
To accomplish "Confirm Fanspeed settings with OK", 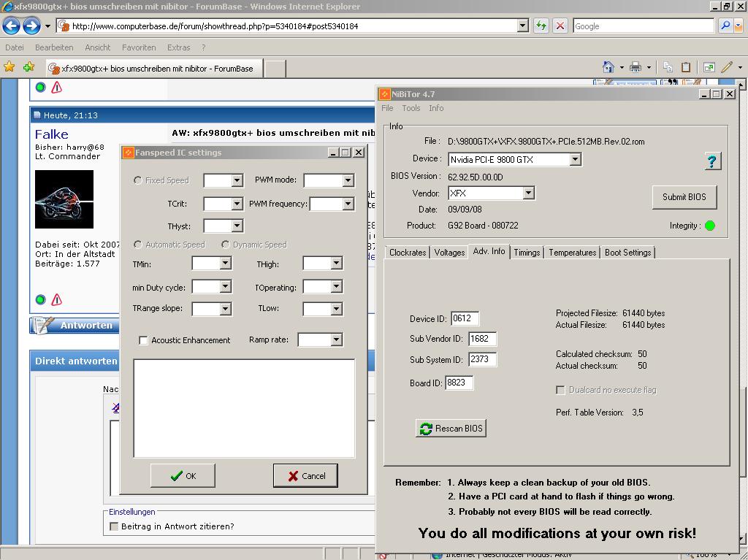I will click(183, 475).
